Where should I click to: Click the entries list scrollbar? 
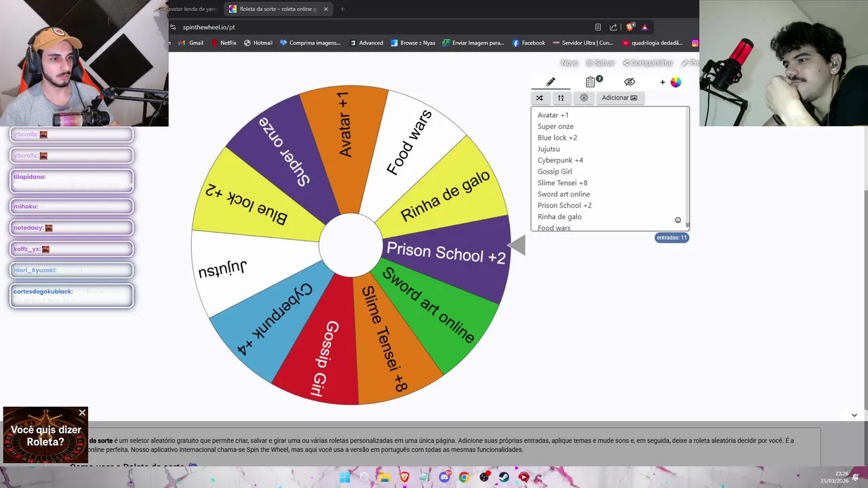pos(687,168)
